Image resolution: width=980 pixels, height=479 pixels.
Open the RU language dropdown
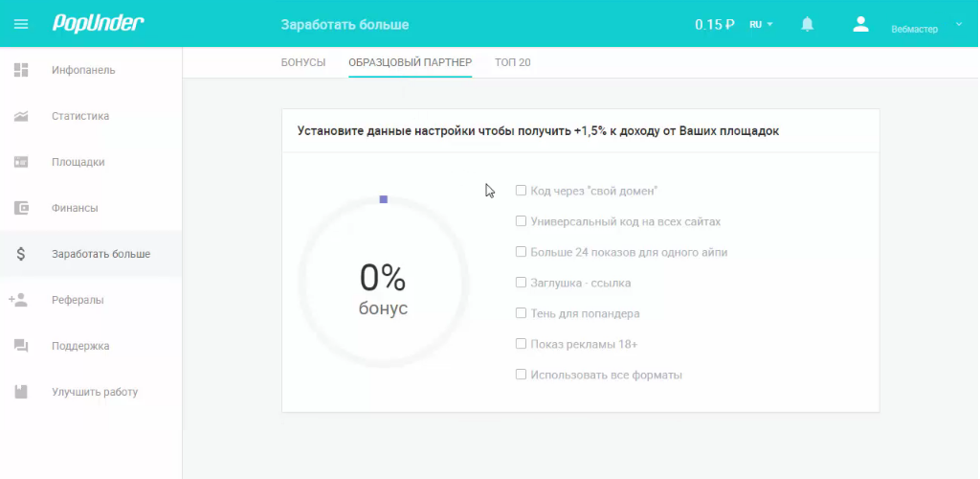pos(762,25)
